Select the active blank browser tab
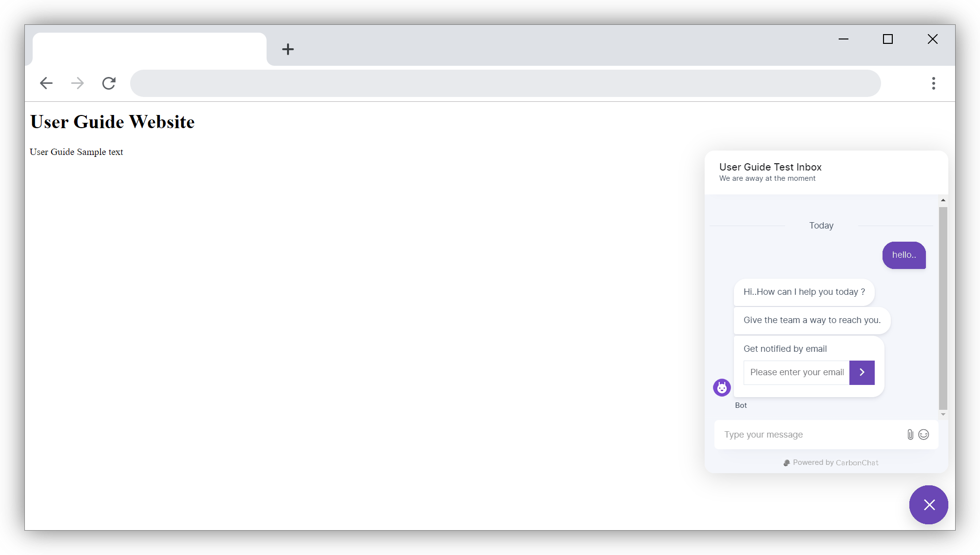 pyautogui.click(x=149, y=49)
